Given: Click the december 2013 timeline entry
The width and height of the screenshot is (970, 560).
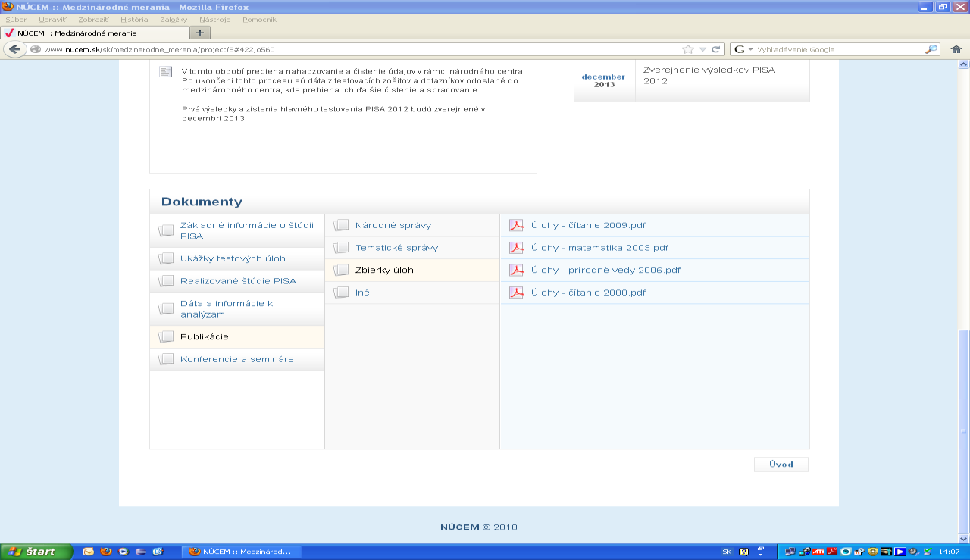Looking at the screenshot, I should [x=692, y=80].
